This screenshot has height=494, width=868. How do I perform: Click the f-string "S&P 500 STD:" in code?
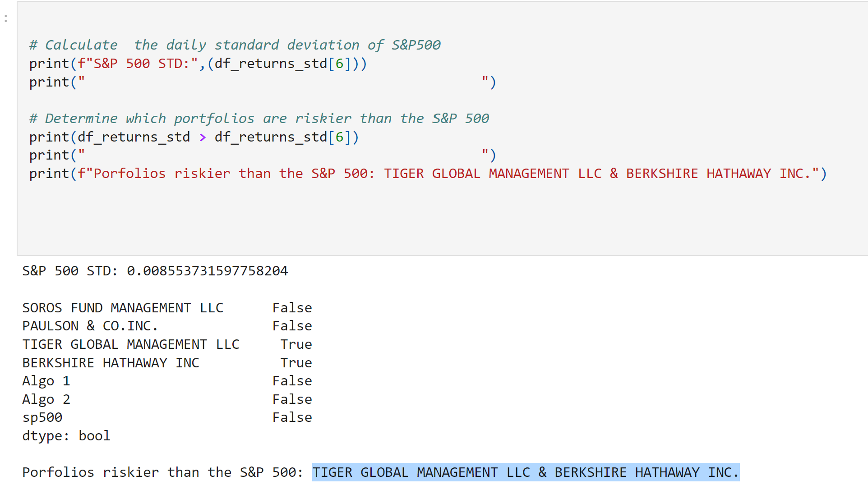click(138, 64)
